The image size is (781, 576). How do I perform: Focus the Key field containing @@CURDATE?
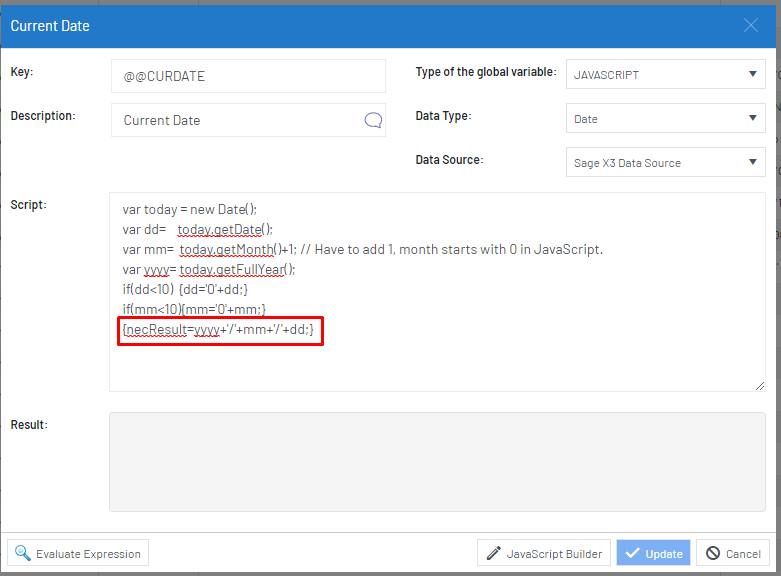click(248, 76)
